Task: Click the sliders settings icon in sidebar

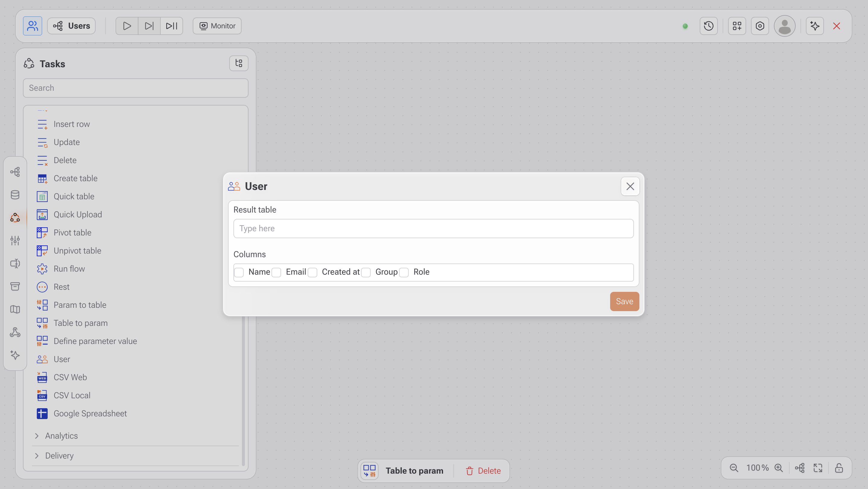Action: [15, 241]
